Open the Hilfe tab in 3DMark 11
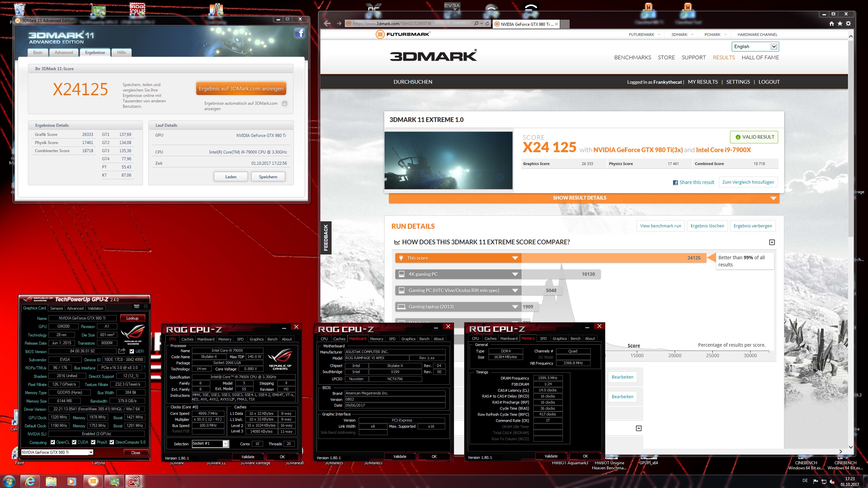 (x=121, y=53)
